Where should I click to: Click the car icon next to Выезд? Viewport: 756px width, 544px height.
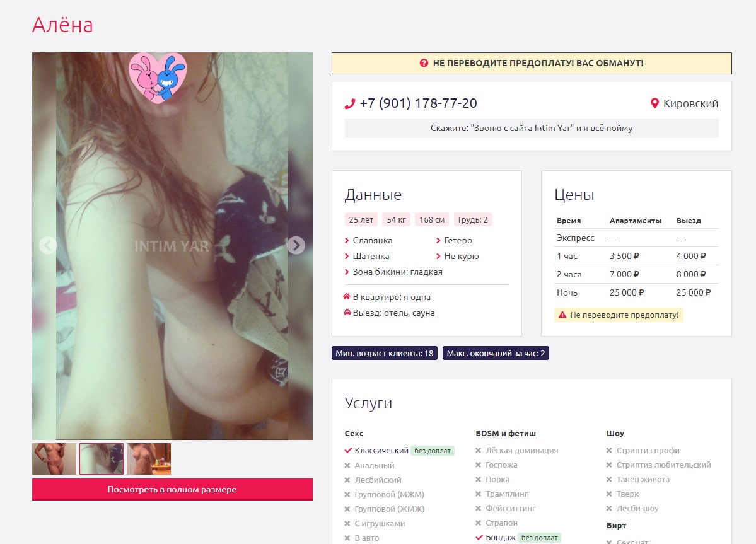(347, 313)
